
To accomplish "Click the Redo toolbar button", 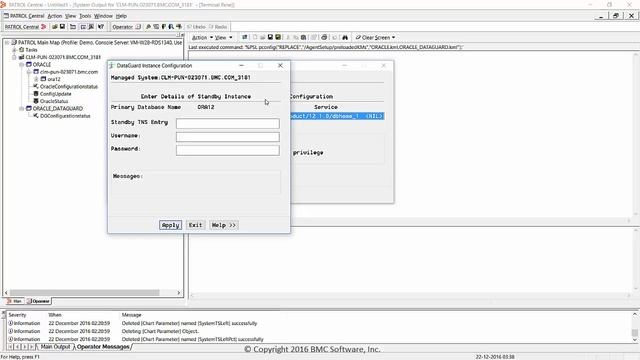I will pyautogui.click(x=218, y=27).
